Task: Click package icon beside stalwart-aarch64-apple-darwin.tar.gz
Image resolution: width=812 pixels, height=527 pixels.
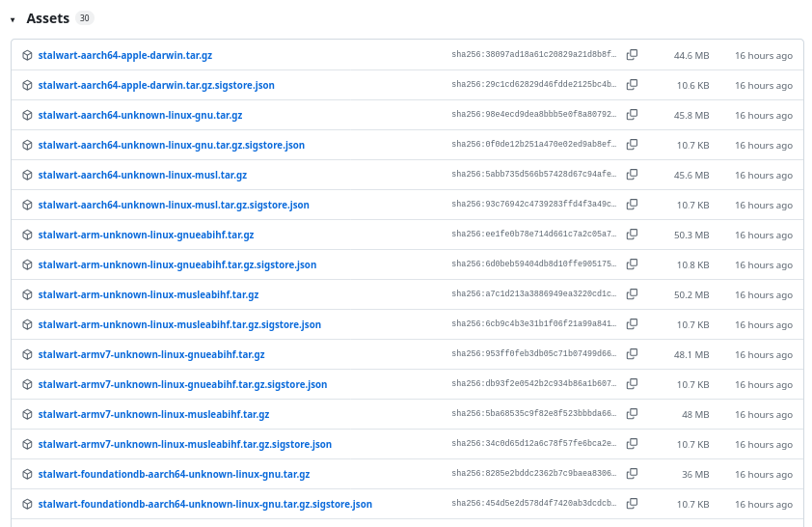Action: [27, 55]
